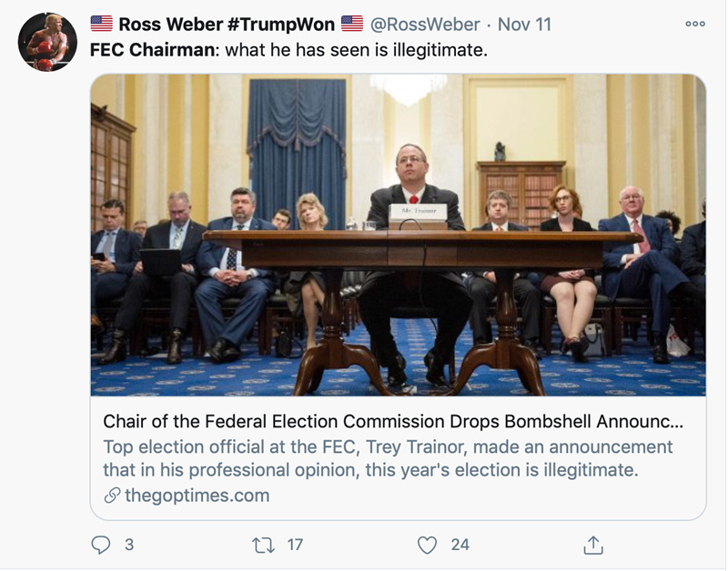Click the like count showing 24
This screenshot has height=571, width=728.
tap(460, 544)
